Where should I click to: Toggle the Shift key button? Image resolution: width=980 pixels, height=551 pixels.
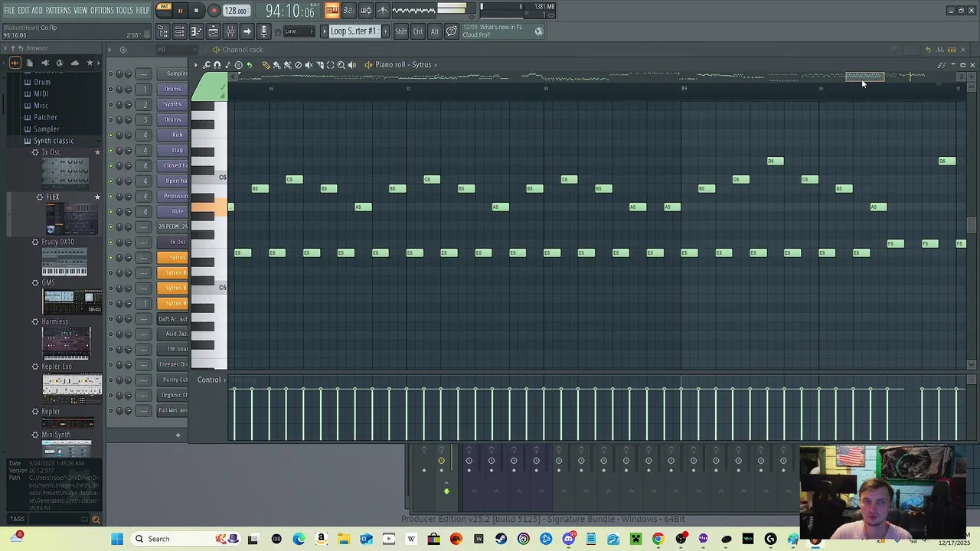click(401, 31)
